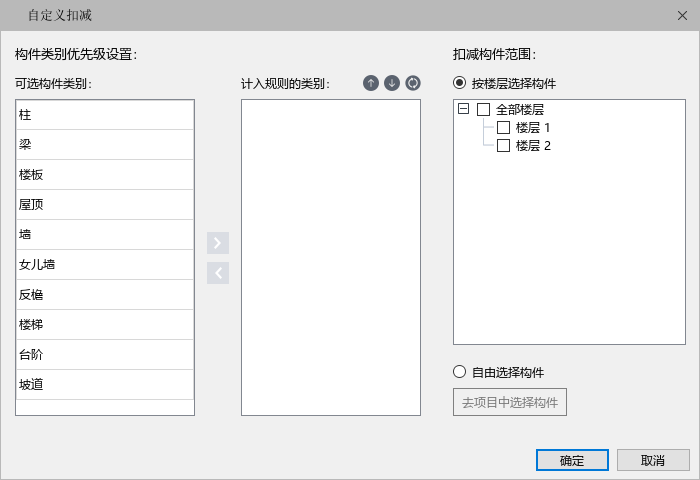Click the remove left chevron button
This screenshot has width=700, height=480.
[218, 273]
